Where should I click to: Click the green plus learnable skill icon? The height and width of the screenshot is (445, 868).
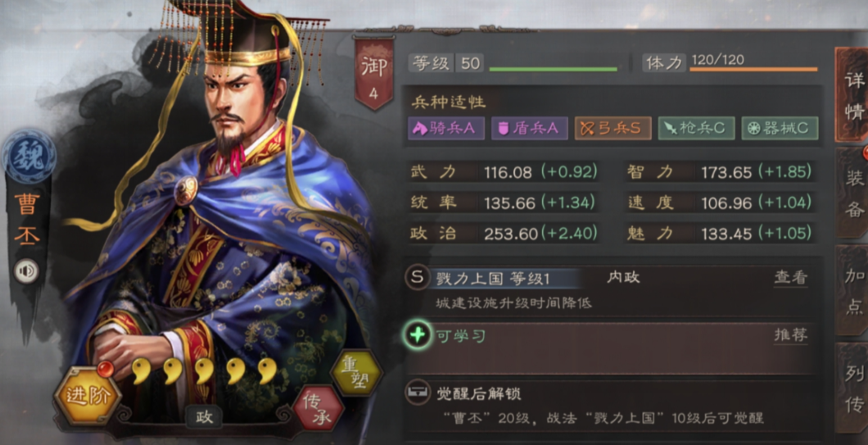click(418, 334)
